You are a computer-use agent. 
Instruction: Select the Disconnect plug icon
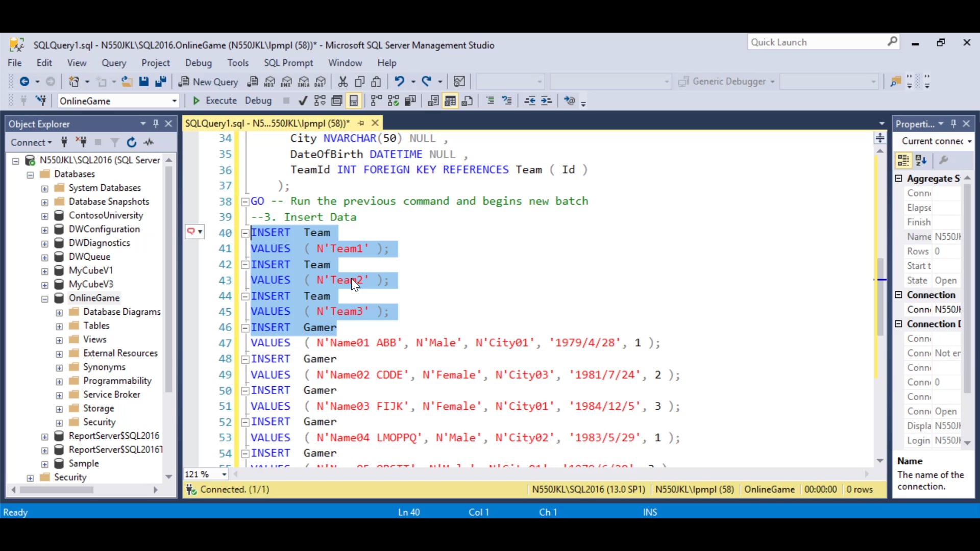pos(82,142)
